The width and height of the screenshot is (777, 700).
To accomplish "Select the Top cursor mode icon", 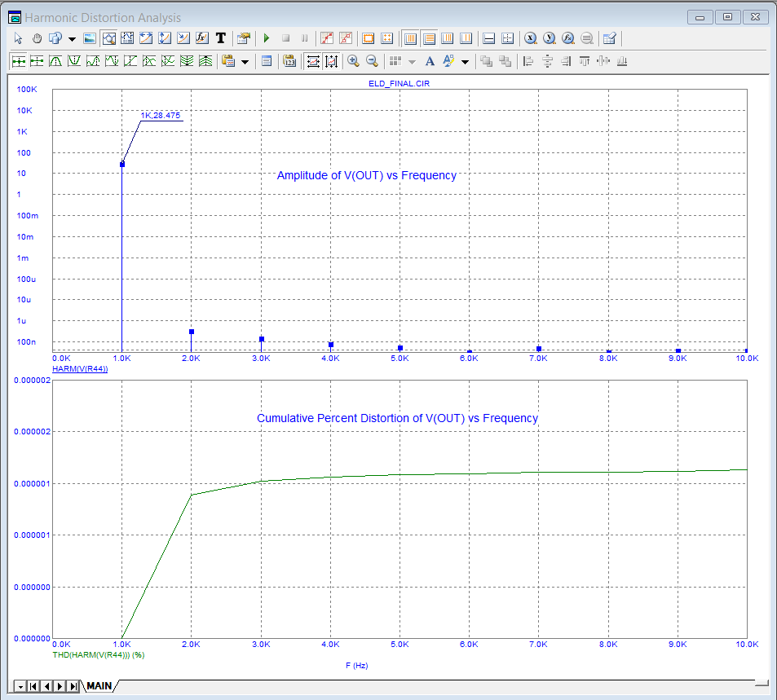I will pos(150,61).
